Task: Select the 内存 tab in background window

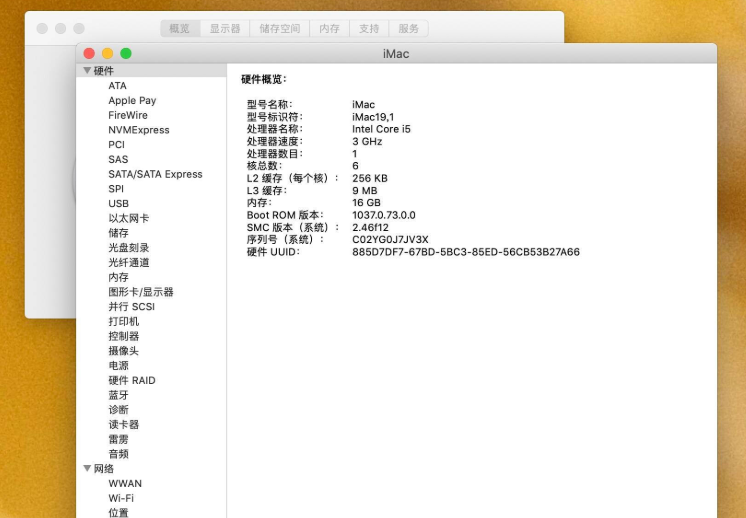Action: (x=329, y=29)
